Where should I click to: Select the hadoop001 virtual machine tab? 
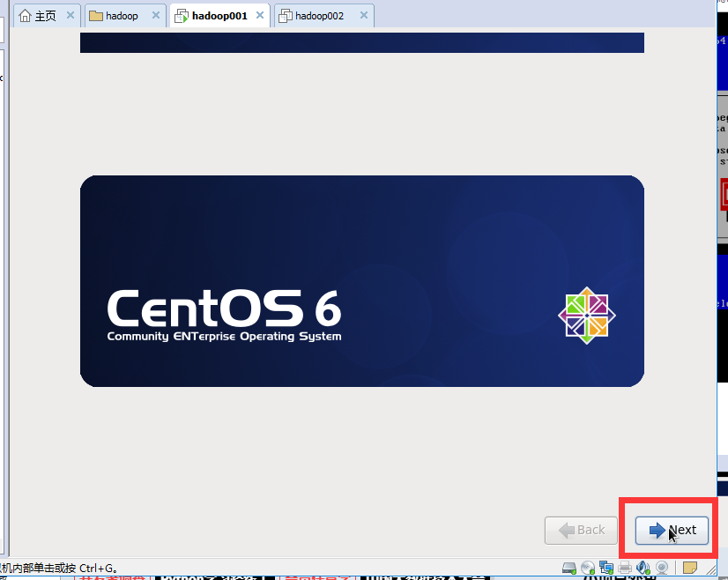[219, 16]
